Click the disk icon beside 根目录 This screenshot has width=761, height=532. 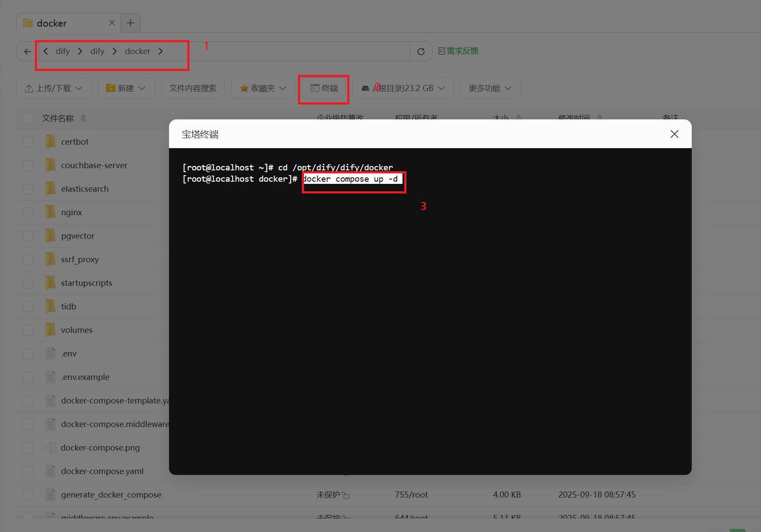click(365, 88)
